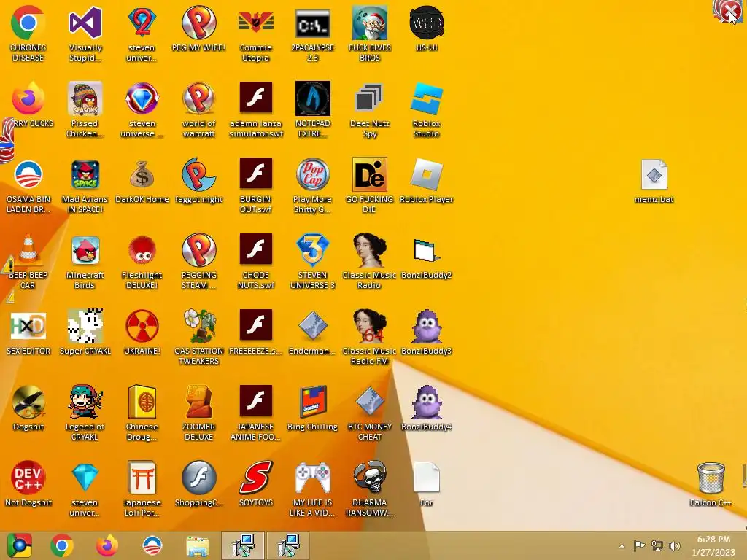747x560 pixels.
Task: Open the Action Center flag icon
Action: [639, 546]
